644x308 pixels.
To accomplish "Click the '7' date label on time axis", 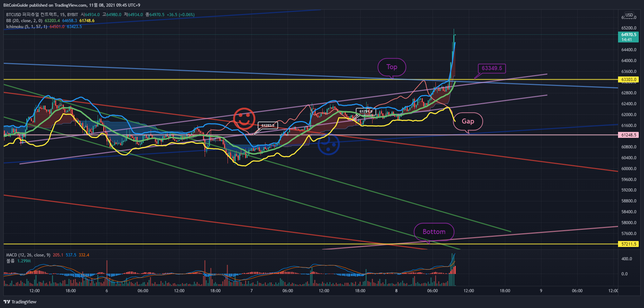I will (x=251, y=291).
